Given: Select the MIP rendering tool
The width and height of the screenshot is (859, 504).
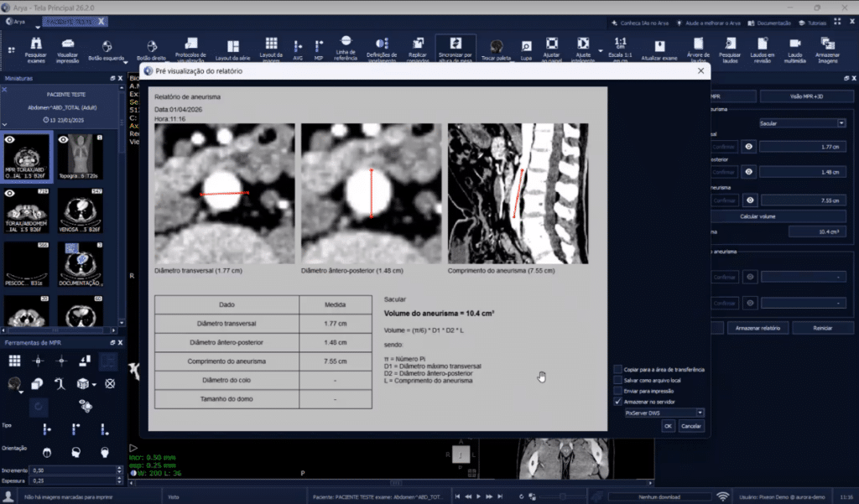Looking at the screenshot, I should [x=319, y=49].
